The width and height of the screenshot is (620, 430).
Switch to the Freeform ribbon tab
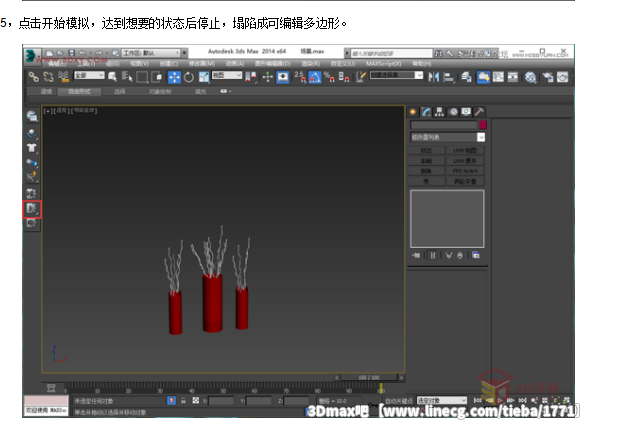coord(77,90)
